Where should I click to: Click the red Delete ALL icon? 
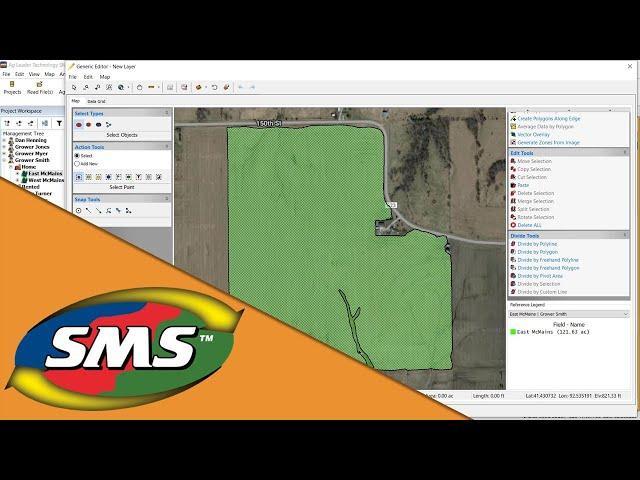pos(513,225)
